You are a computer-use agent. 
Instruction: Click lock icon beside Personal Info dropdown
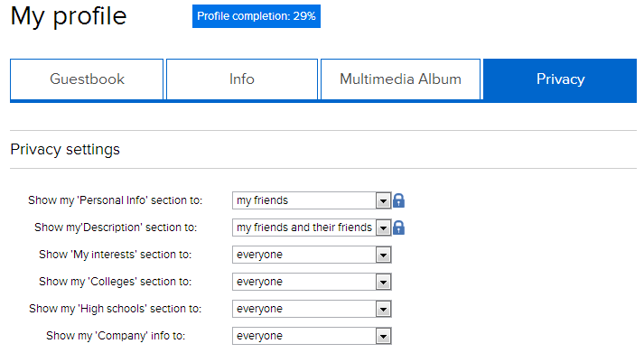(398, 200)
